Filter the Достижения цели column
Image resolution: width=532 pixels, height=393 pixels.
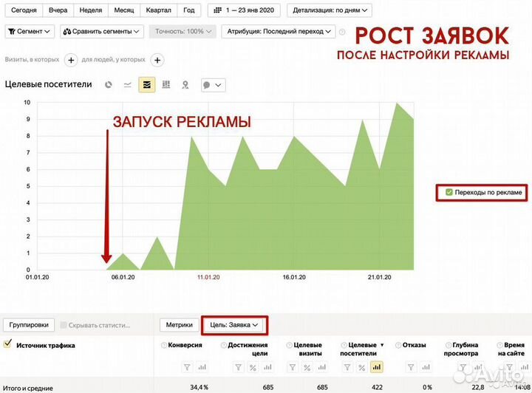tap(239, 367)
